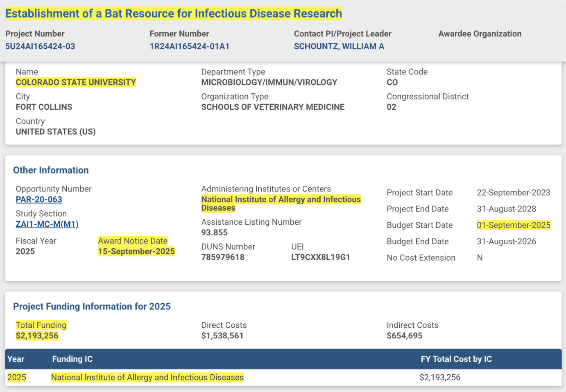The width and height of the screenshot is (566, 392).
Task: Click the Awardee Organization header label
Action: click(480, 34)
